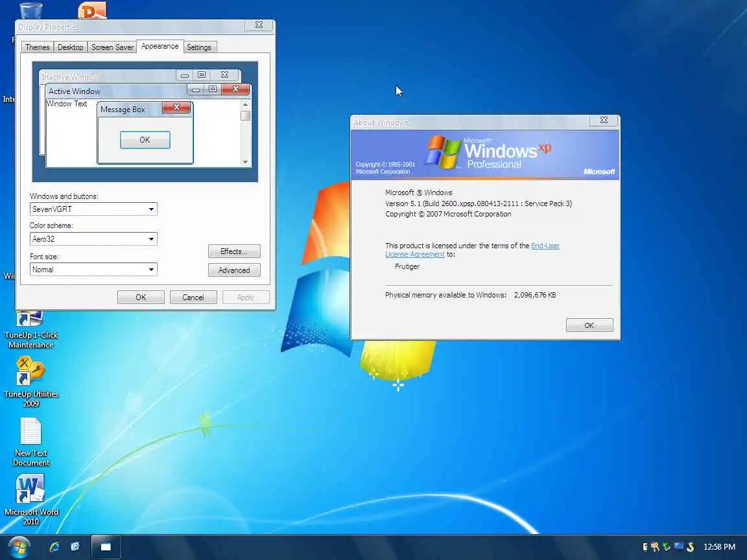Viewport: 747px width, 560px height.
Task: Click the Version 5.1 build text line
Action: point(479,204)
